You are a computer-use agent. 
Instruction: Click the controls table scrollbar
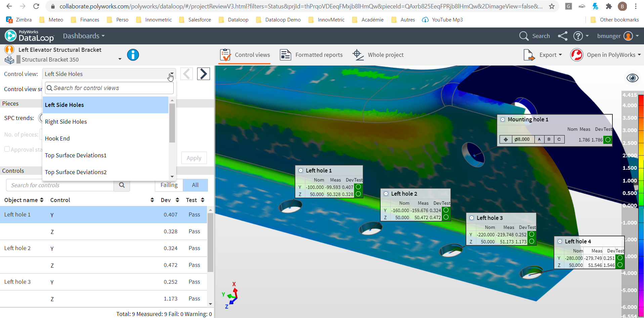[210, 242]
